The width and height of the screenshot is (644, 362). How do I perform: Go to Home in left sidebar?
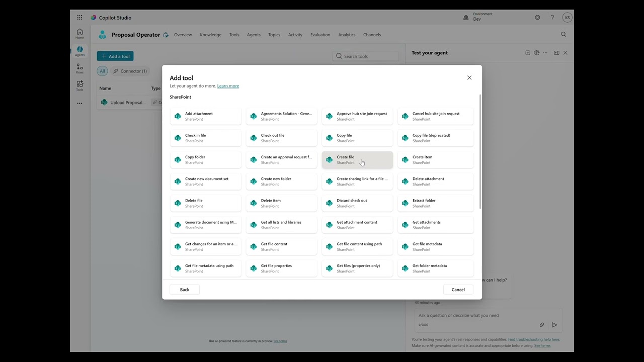(79, 34)
